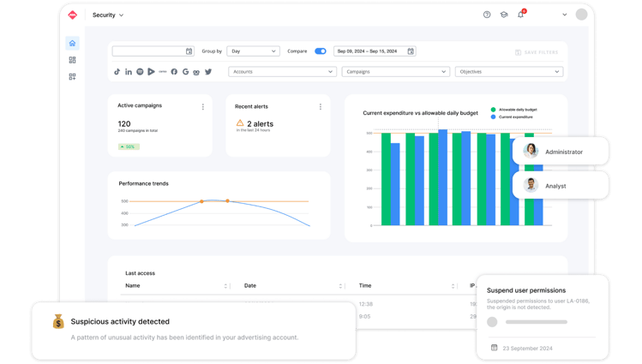Open the Accounts dropdown

(x=282, y=72)
